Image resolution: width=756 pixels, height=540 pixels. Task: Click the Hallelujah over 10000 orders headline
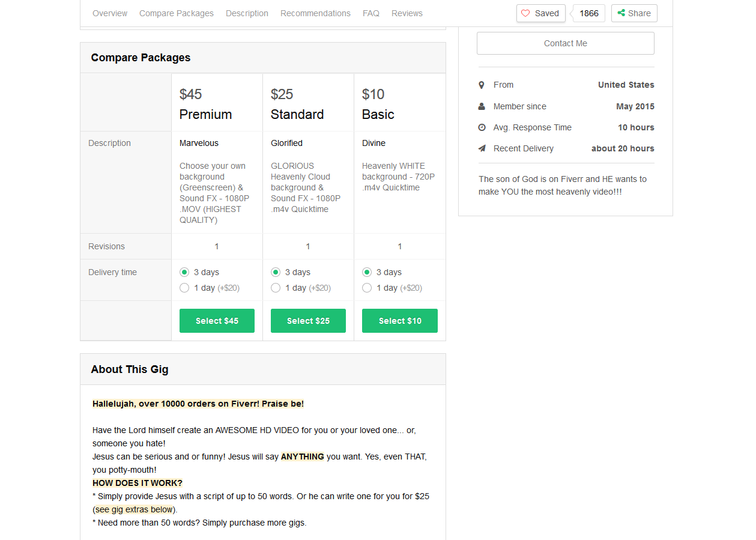[x=198, y=404]
